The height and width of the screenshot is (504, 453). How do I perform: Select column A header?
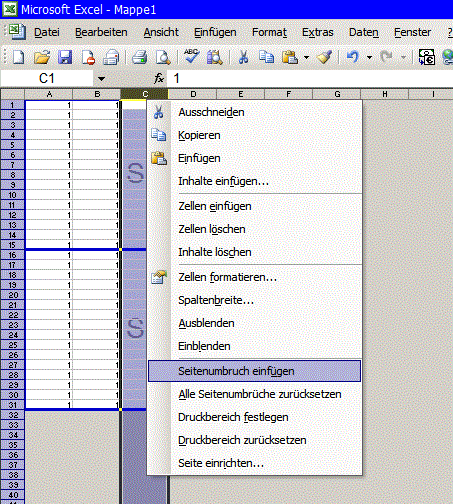[x=49, y=94]
